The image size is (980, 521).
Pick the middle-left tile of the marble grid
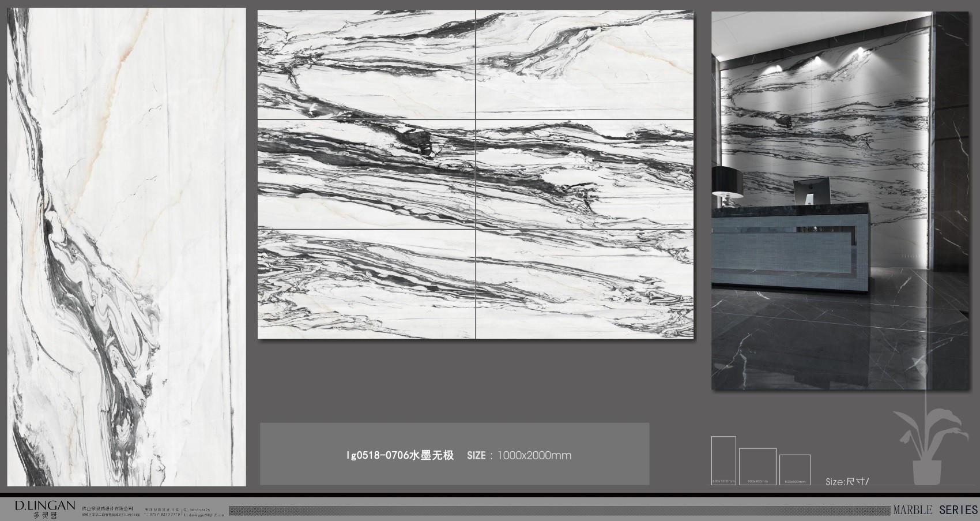coord(366,174)
